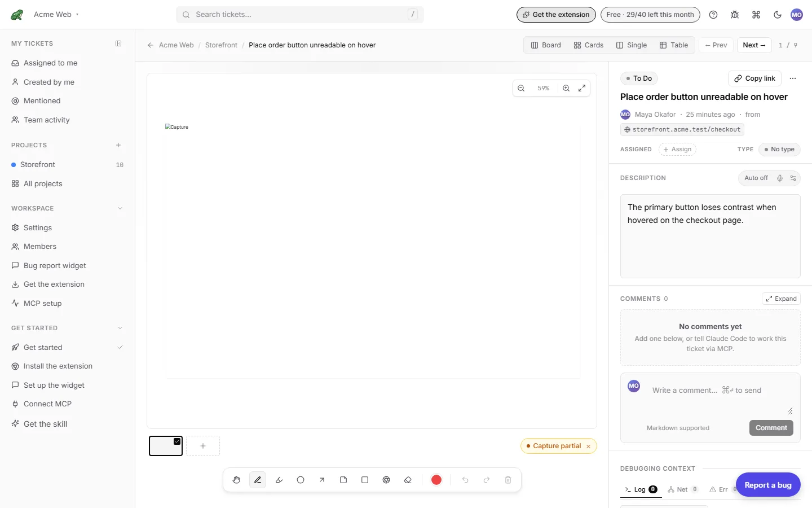This screenshot has width=812, height=508.
Task: Switch to Table view
Action: (674, 45)
